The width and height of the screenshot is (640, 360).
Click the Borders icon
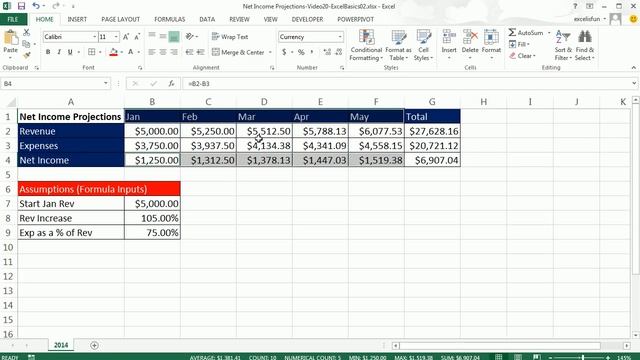coord(92,52)
